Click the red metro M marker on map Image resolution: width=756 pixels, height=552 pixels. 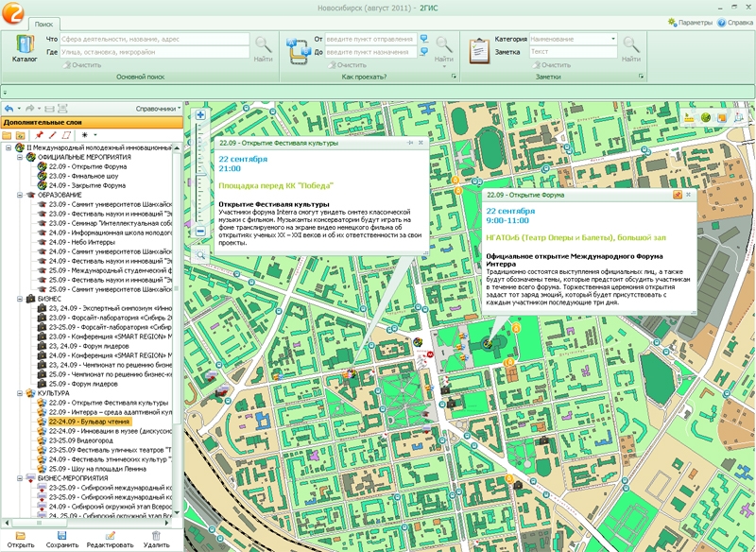(x=430, y=354)
